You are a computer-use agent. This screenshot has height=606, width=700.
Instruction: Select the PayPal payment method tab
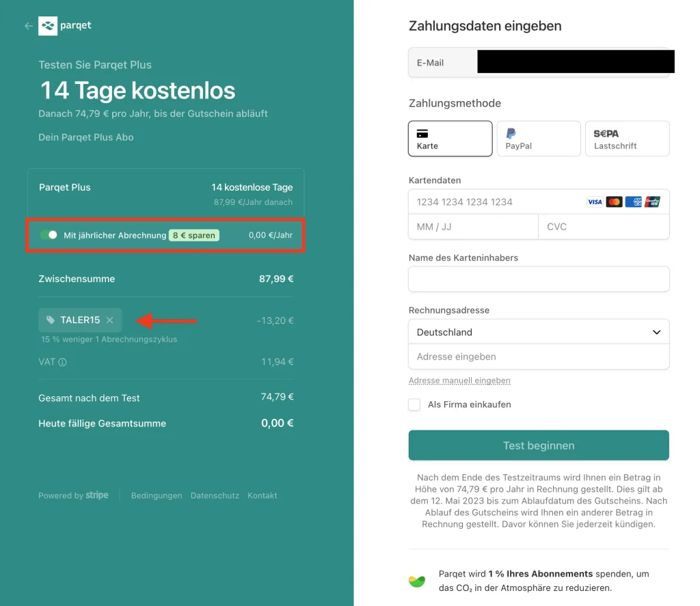tap(538, 139)
